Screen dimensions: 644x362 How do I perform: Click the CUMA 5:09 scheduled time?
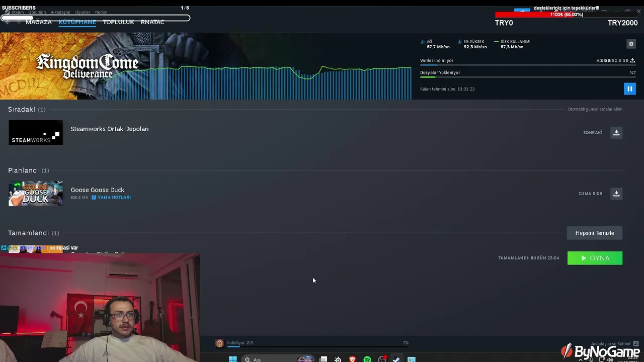point(590,194)
